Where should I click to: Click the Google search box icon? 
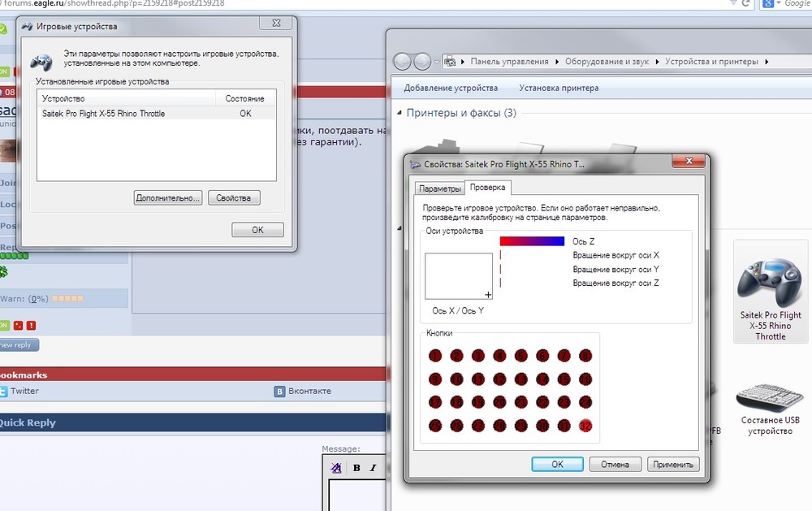pyautogui.click(x=768, y=3)
